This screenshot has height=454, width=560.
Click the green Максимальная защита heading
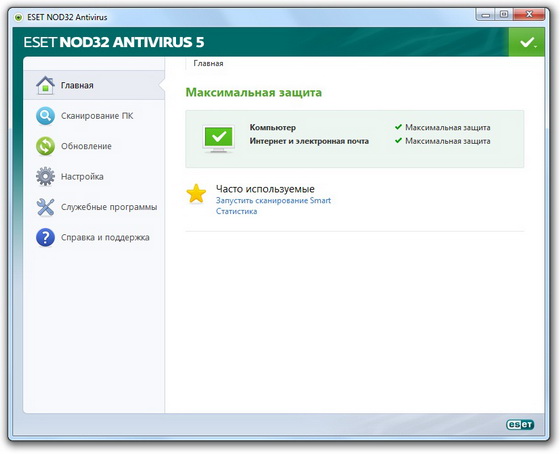pyautogui.click(x=254, y=93)
